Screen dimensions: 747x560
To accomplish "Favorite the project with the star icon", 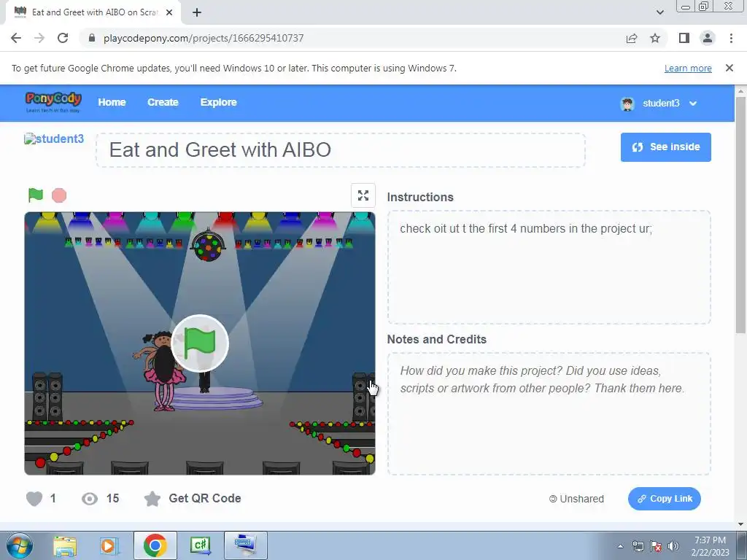I will coord(152,499).
